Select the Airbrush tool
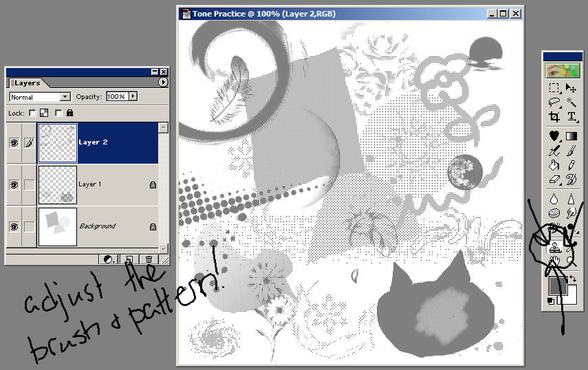Image resolution: width=588 pixels, height=370 pixels. coord(554,151)
